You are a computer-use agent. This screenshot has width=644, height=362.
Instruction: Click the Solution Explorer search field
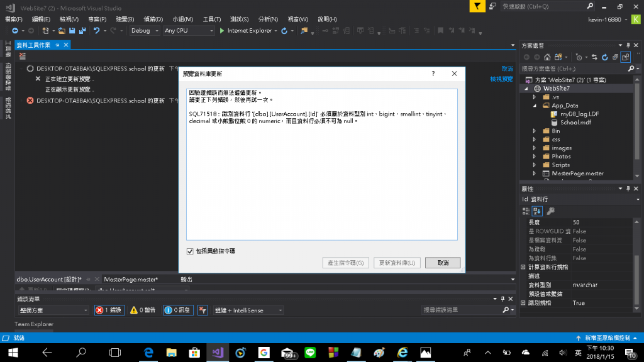pos(574,69)
